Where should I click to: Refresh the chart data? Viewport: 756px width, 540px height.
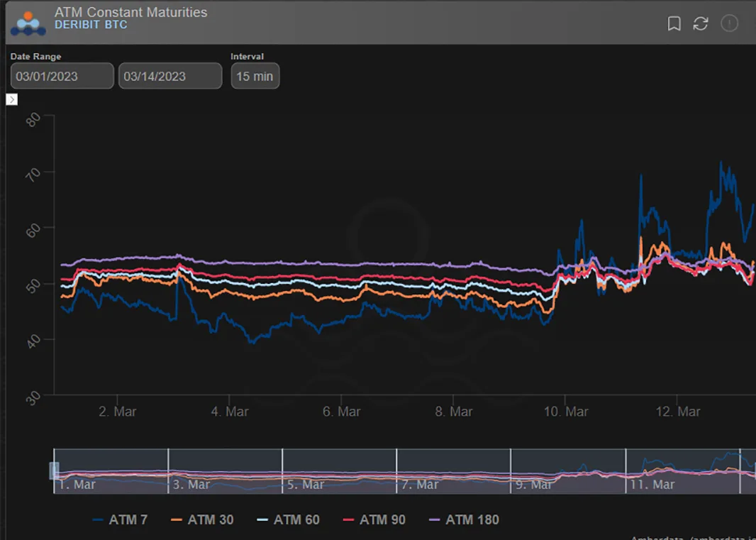pos(701,23)
